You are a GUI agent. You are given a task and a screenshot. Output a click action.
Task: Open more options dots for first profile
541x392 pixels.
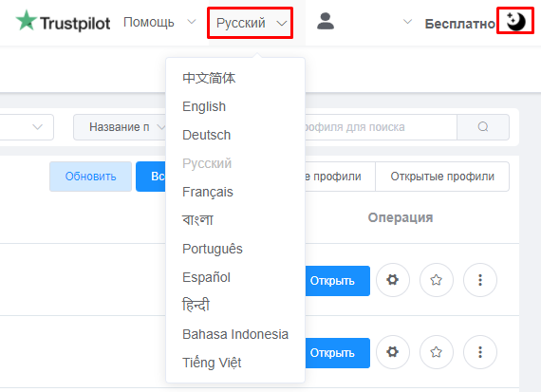(480, 280)
